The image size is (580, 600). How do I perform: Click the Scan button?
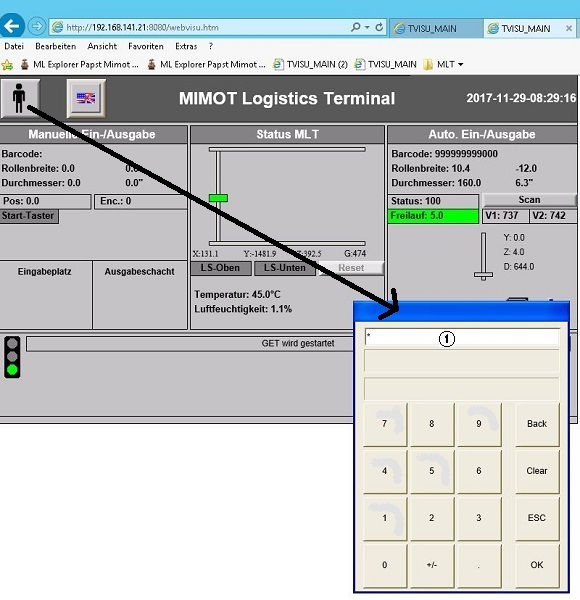(529, 200)
